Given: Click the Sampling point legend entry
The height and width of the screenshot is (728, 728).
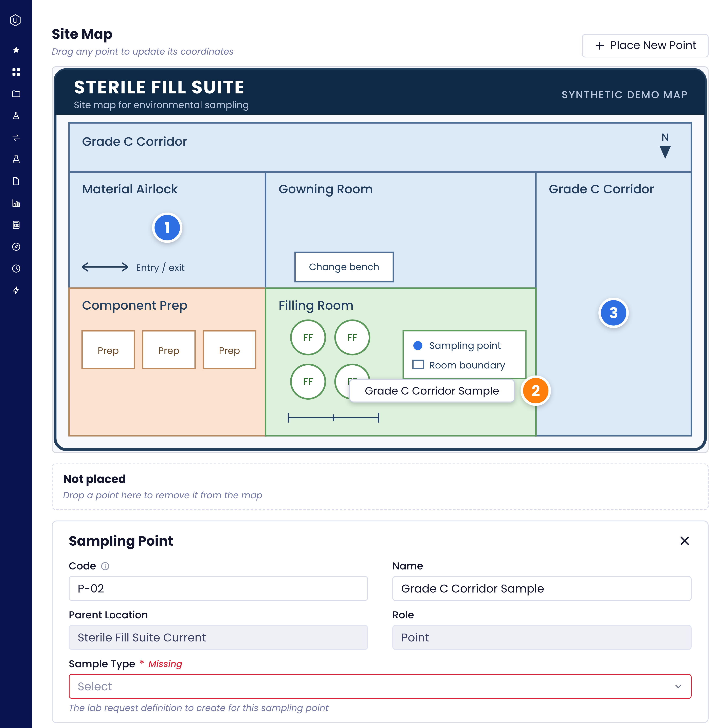Looking at the screenshot, I should 457,346.
